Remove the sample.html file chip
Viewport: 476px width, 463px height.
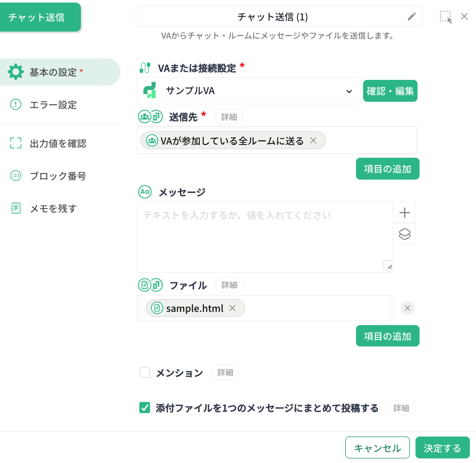232,308
